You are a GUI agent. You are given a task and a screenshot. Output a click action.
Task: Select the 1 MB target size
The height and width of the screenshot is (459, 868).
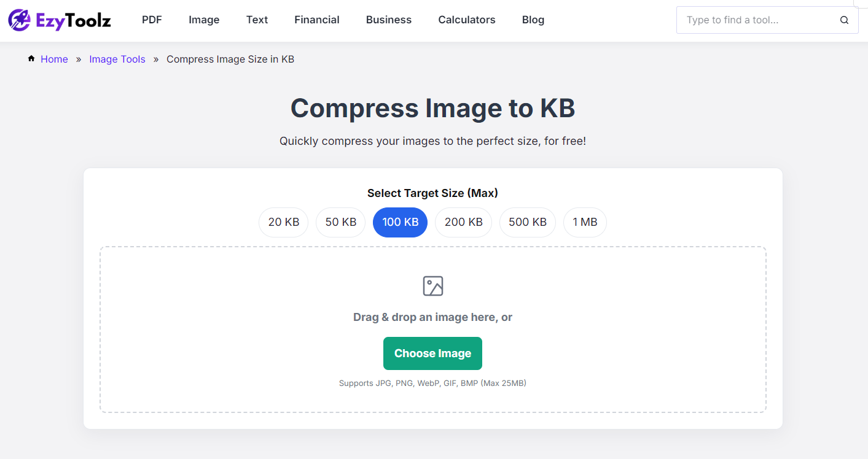click(585, 222)
